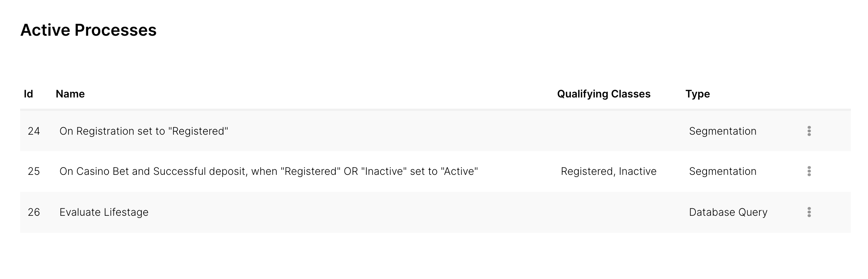Click the Id column header
868x279 pixels.
(28, 94)
